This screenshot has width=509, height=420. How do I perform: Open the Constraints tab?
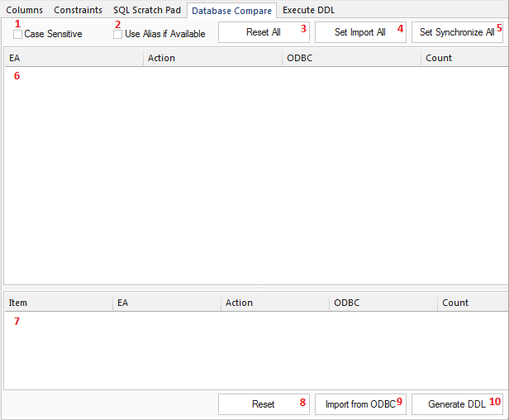click(x=78, y=10)
